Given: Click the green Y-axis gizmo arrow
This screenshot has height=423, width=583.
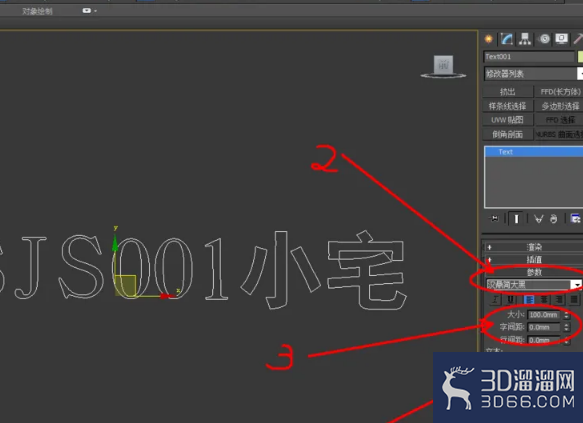Looking at the screenshot, I should click(115, 242).
